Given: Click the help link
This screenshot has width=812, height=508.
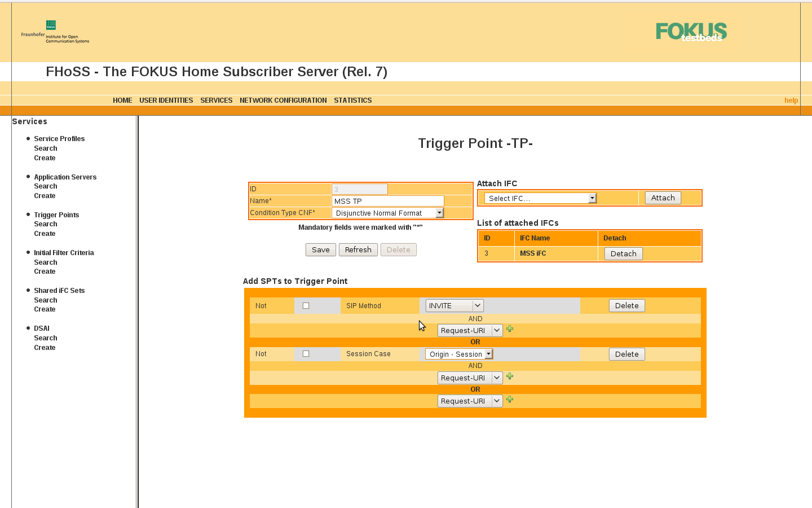Looking at the screenshot, I should point(791,100).
